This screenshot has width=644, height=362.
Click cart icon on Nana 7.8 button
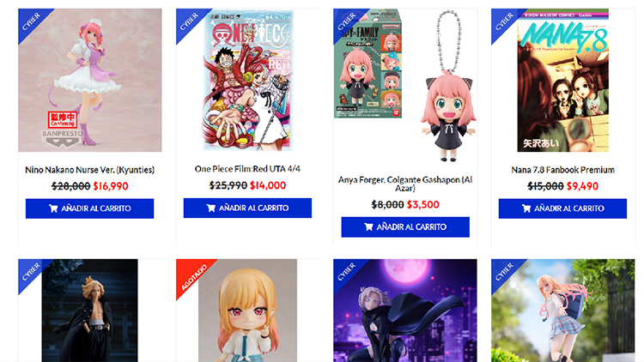click(526, 208)
